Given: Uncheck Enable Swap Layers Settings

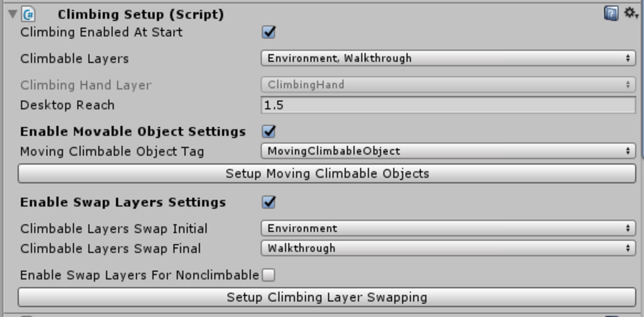Looking at the screenshot, I should coord(269,202).
